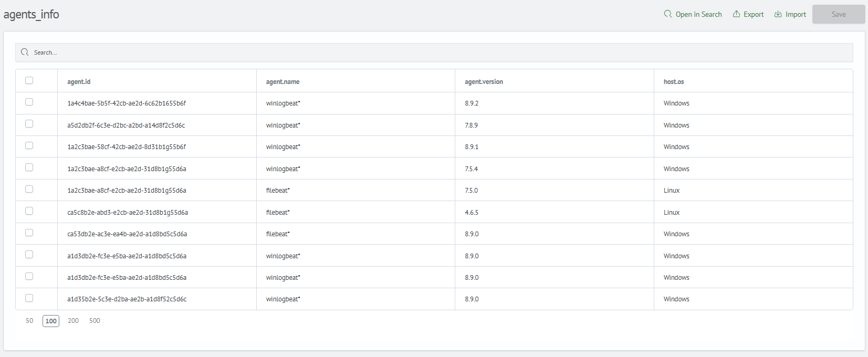Click version cell 8.9.2
This screenshot has height=357, width=868.
click(x=472, y=103)
